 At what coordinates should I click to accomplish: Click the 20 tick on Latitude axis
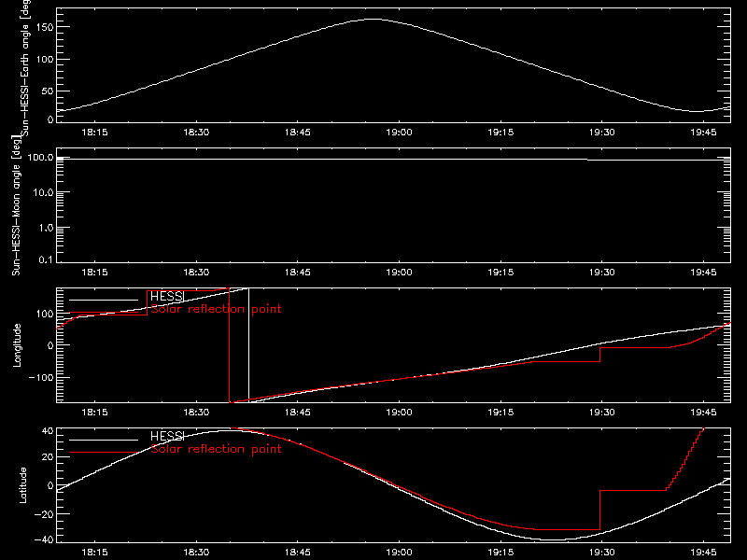pos(48,457)
